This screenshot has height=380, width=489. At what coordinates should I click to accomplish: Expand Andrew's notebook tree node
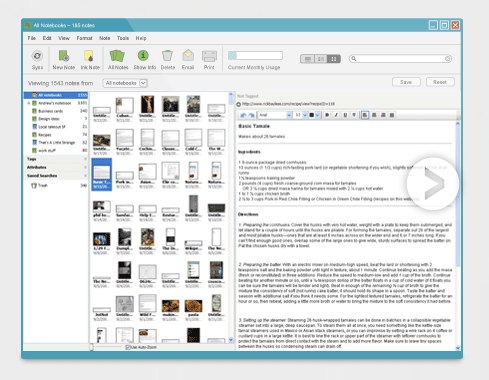coord(29,103)
